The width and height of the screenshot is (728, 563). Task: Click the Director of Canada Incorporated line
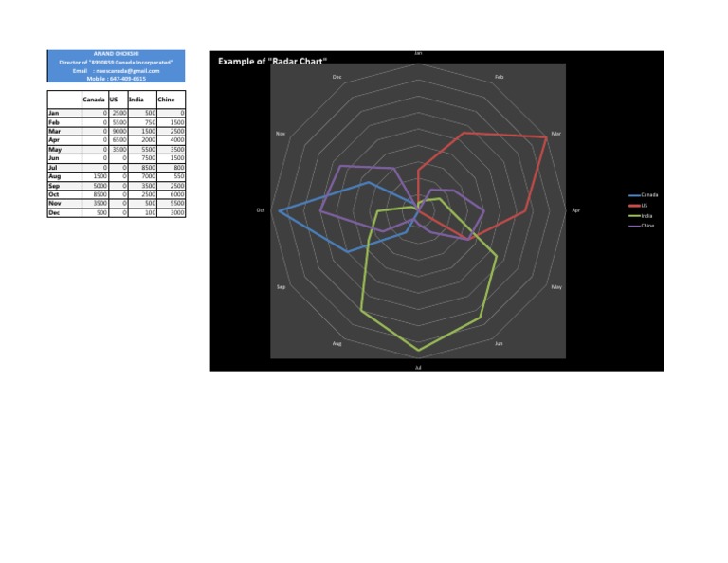pyautogui.click(x=116, y=63)
